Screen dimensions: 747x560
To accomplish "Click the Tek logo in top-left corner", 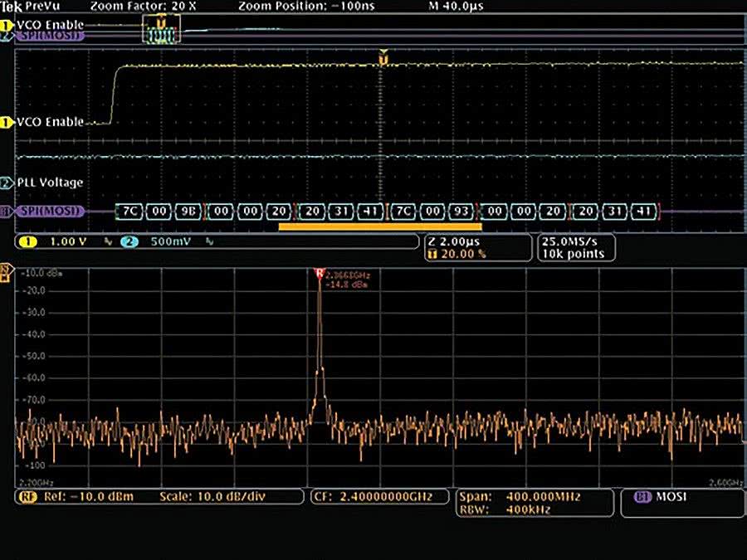I will (10, 7).
